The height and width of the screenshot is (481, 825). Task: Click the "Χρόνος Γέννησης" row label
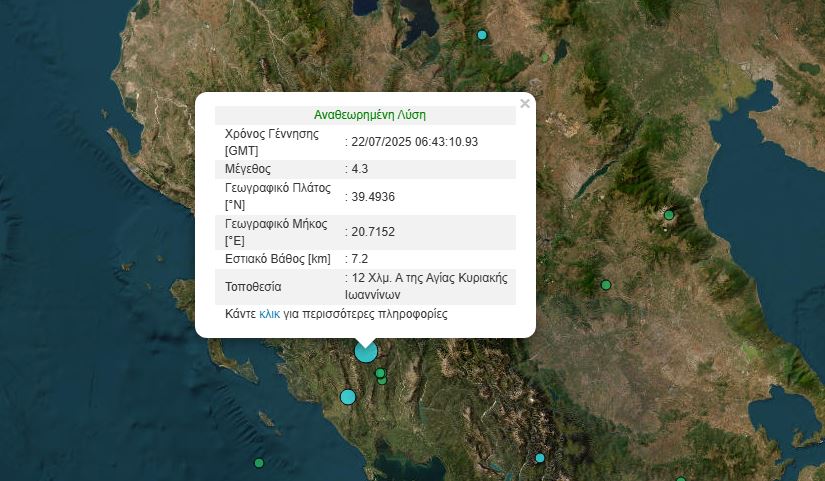[x=271, y=134]
